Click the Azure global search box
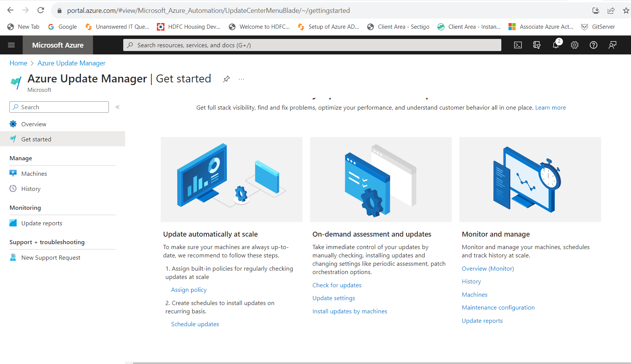 pyautogui.click(x=312, y=45)
